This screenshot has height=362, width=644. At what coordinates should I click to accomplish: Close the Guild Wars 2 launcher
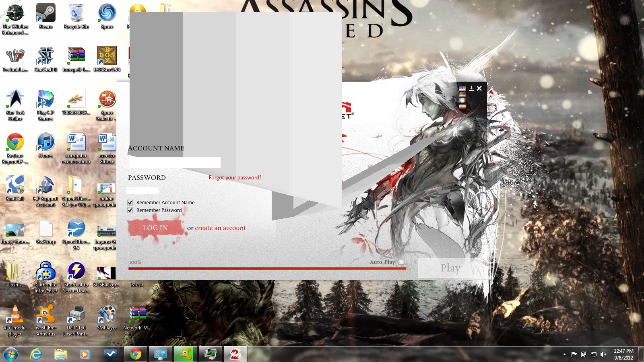point(479,88)
